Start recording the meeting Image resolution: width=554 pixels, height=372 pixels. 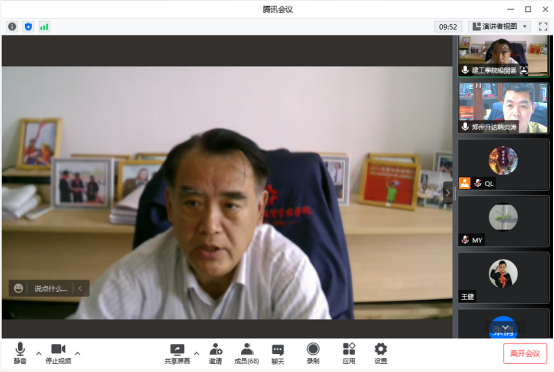(313, 354)
